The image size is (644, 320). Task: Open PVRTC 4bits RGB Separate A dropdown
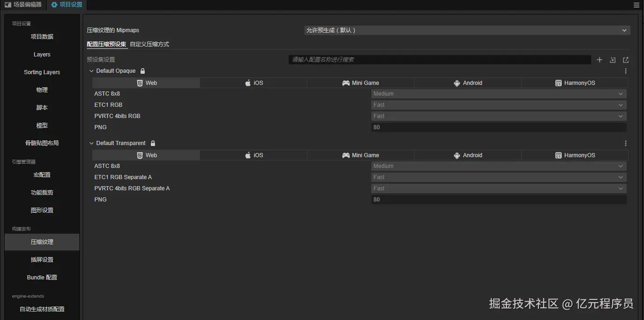pyautogui.click(x=499, y=188)
